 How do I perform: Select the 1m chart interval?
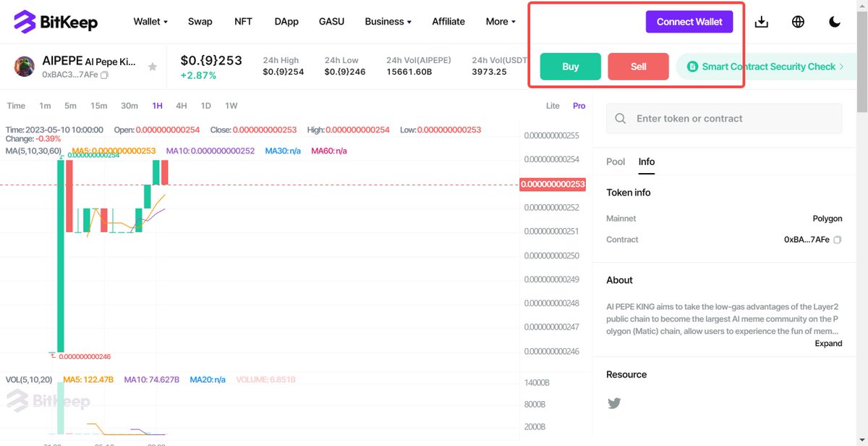[45, 106]
